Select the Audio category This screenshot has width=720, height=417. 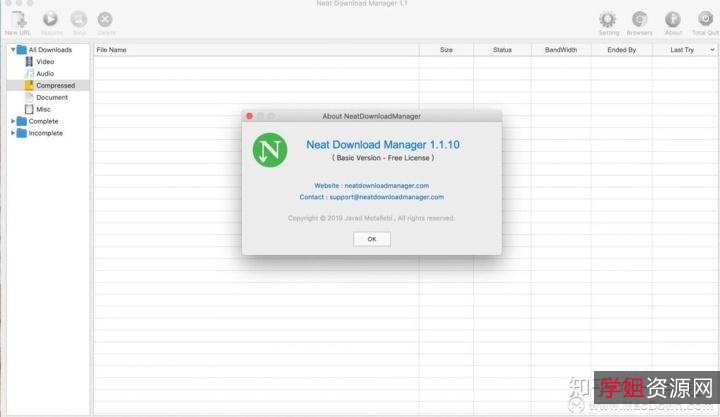pos(45,74)
